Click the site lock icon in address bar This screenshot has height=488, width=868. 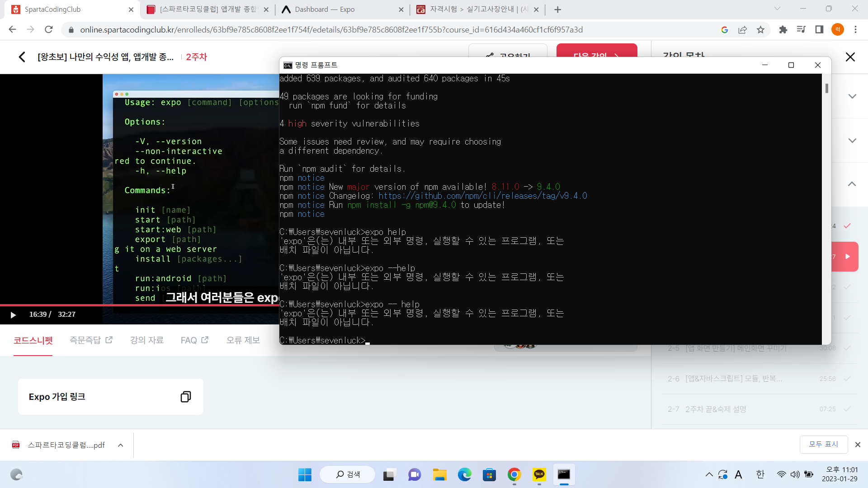click(71, 30)
